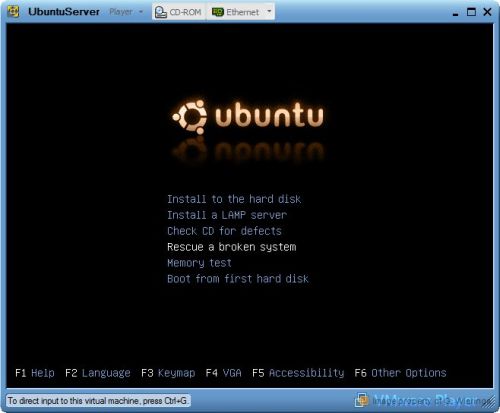
Task: Choose Check CD for defects
Action: coord(224,231)
